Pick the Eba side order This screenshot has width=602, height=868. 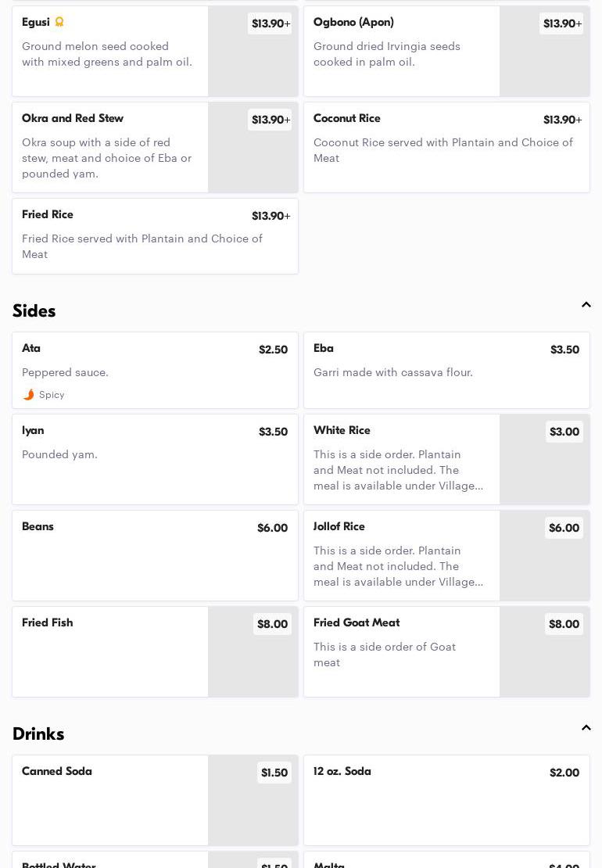[x=446, y=370]
